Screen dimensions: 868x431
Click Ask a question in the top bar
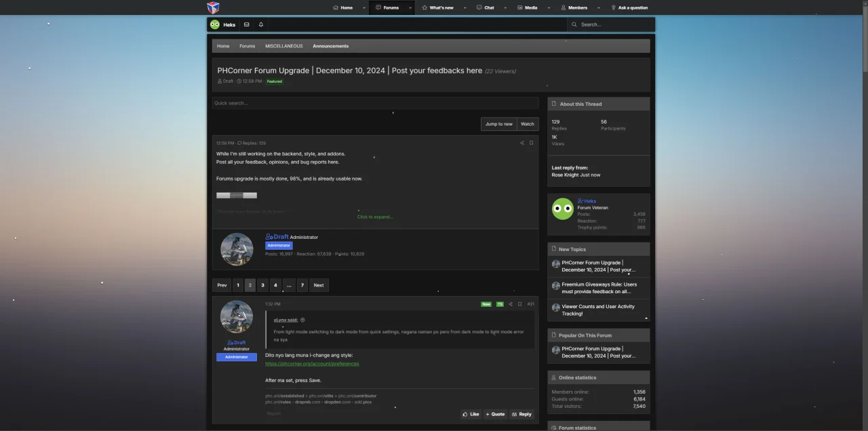click(629, 8)
